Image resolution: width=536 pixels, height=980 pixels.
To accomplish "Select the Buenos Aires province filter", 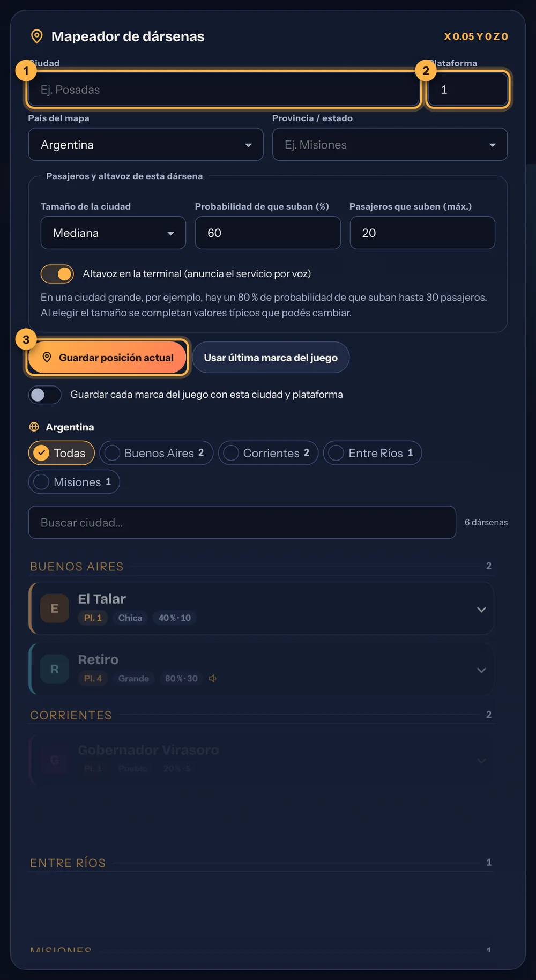I will point(156,453).
